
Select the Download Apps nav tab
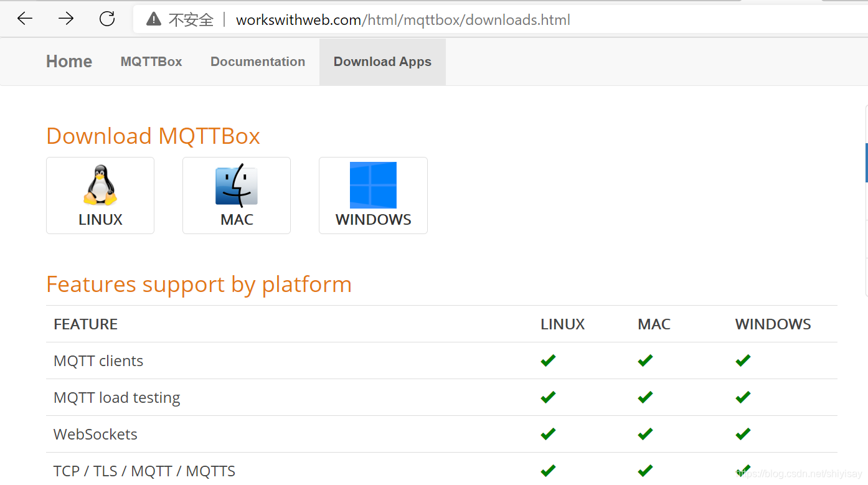(382, 62)
